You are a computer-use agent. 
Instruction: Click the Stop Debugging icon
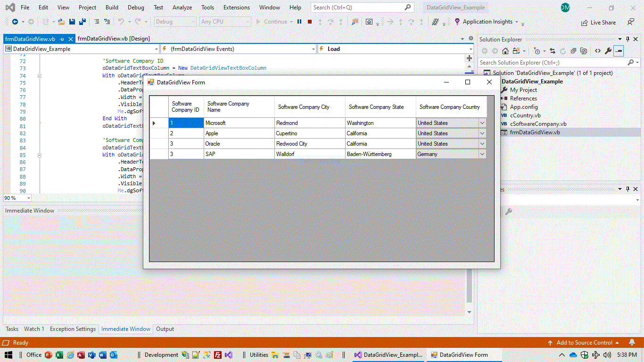(x=309, y=22)
